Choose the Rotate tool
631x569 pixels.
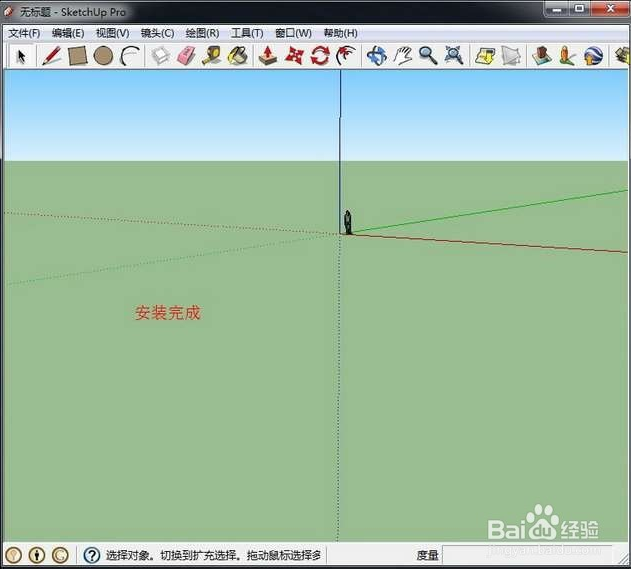pyautogui.click(x=320, y=56)
